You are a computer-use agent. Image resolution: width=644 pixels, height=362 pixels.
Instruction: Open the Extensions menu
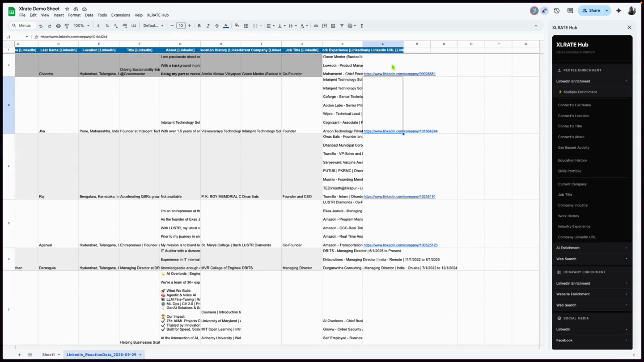121,15
